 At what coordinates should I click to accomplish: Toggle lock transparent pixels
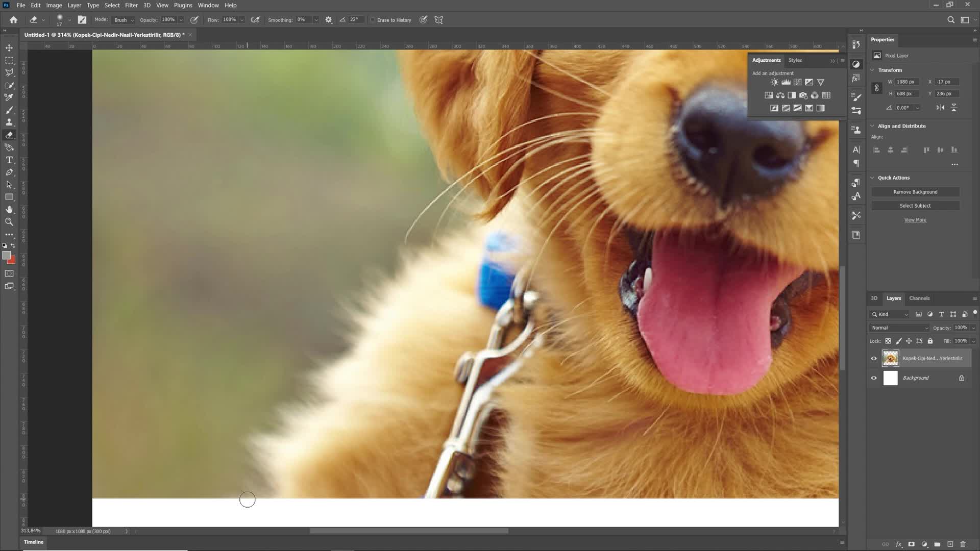[888, 341]
